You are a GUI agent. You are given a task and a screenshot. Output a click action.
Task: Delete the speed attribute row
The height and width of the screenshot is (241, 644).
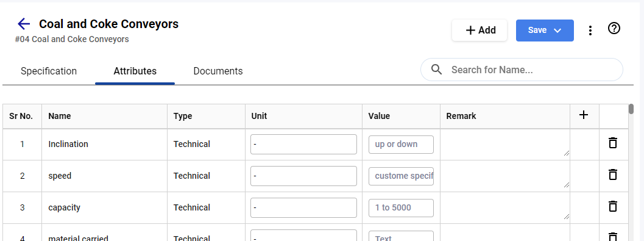[x=613, y=174]
